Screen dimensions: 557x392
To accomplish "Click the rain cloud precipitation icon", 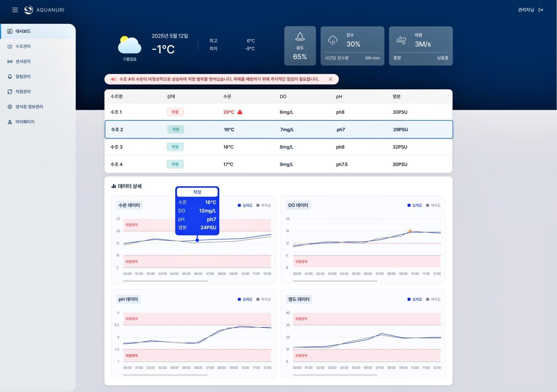I will tap(333, 40).
